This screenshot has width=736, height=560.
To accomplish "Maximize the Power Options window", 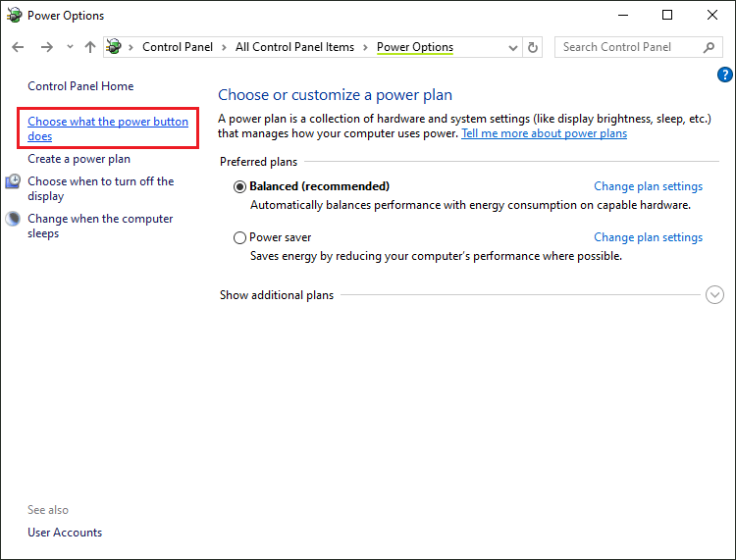I will point(667,15).
